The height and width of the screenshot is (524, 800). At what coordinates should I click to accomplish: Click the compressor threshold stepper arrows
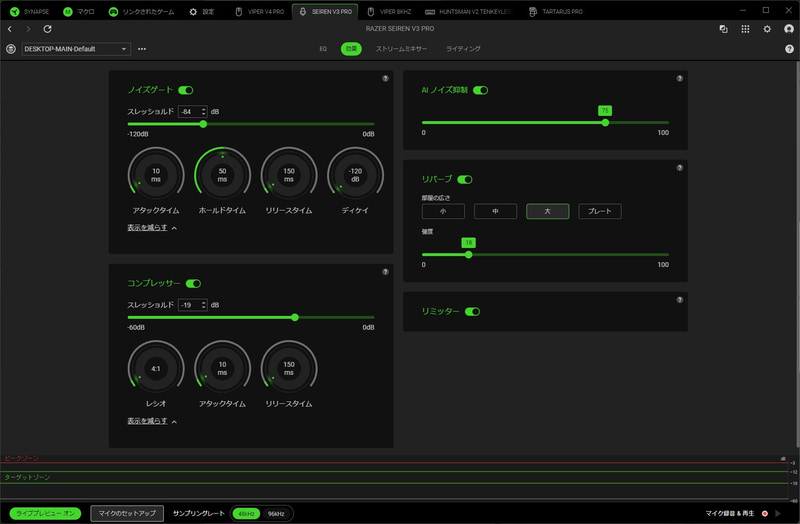click(x=204, y=305)
